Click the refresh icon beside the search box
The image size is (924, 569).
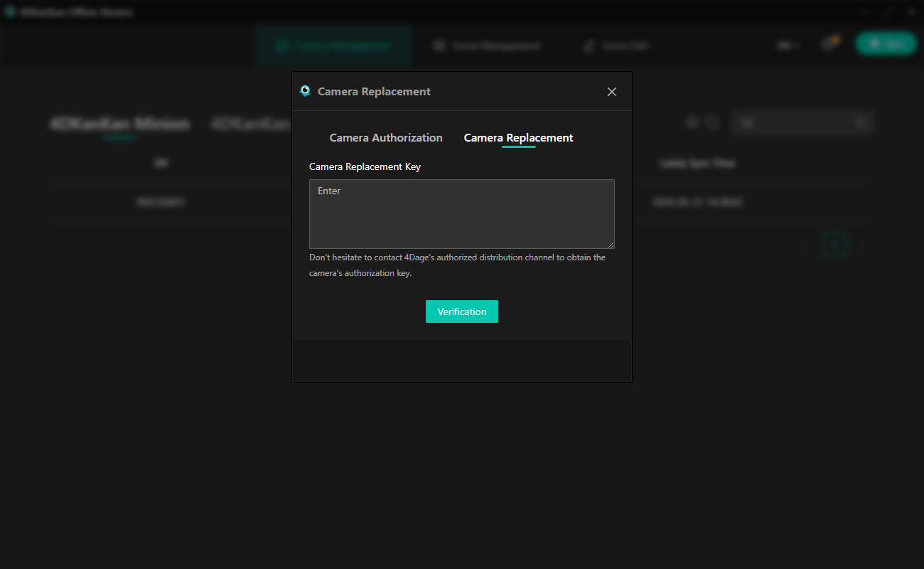713,123
